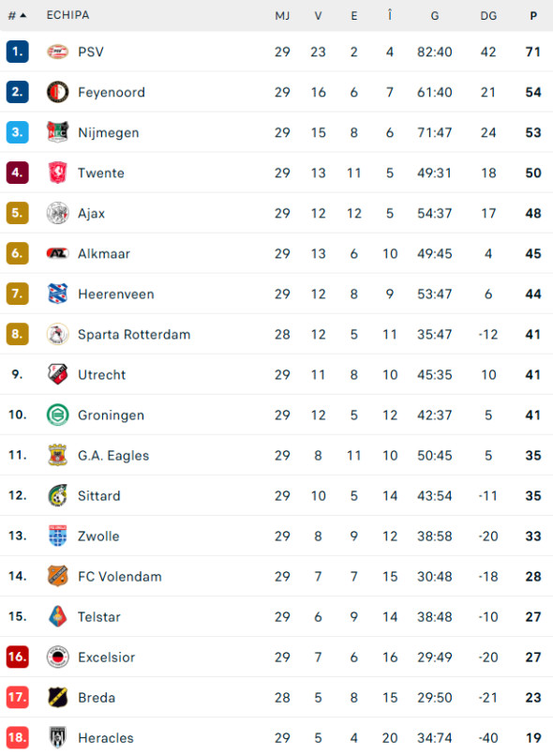Click the G column header
The image size is (553, 756).
tap(434, 15)
